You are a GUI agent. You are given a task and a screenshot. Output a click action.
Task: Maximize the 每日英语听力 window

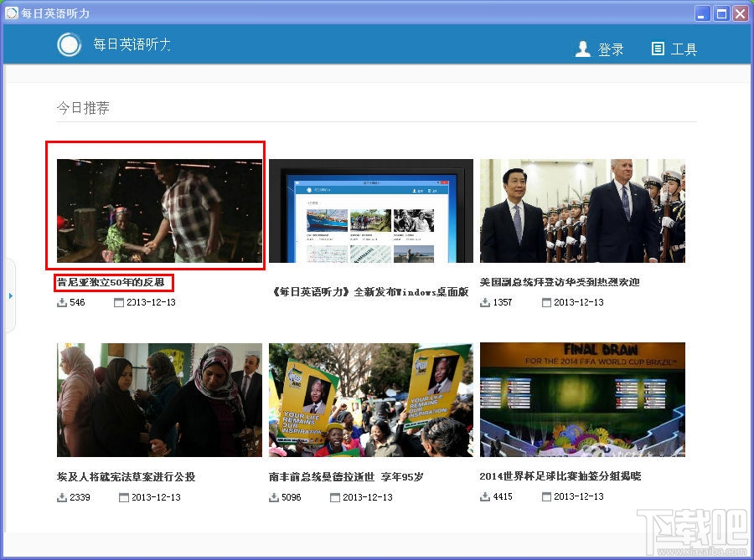tap(721, 13)
